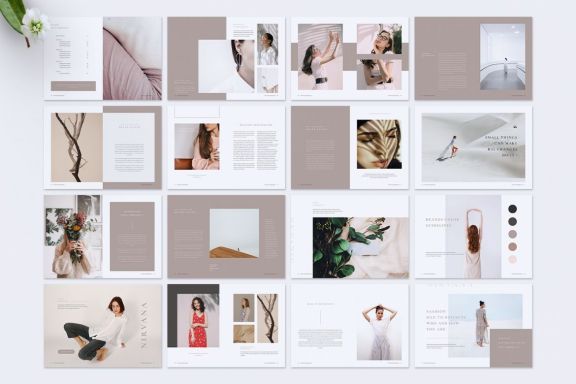Choose the pale pink color swatch circle
This screenshot has height=384, width=576.
pos(512,259)
